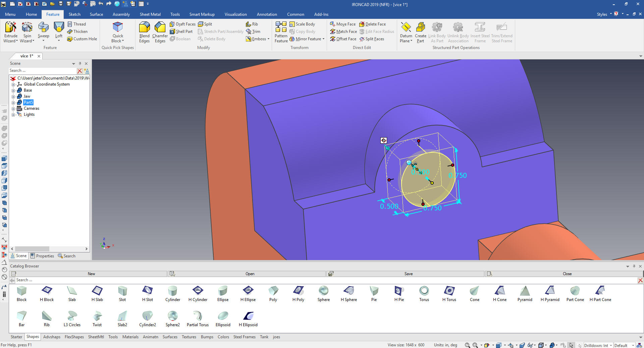Clear the Scene search box
This screenshot has height=348, width=644.
click(x=79, y=71)
